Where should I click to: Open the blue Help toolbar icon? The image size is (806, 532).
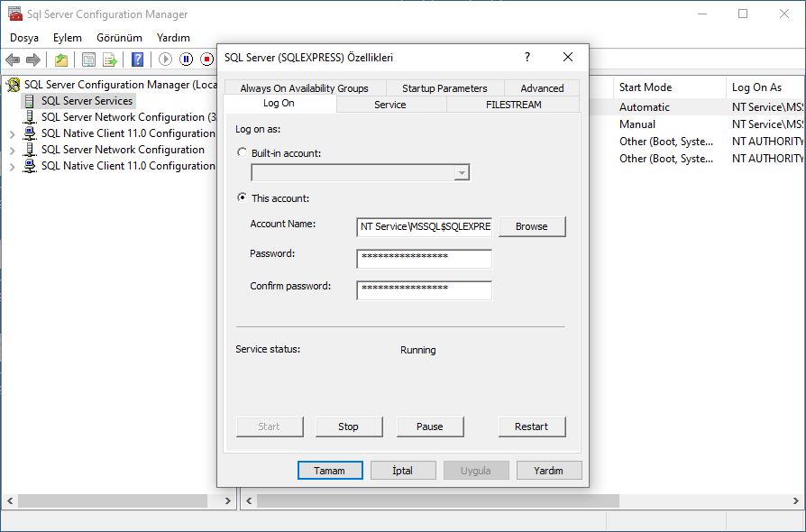[137, 60]
